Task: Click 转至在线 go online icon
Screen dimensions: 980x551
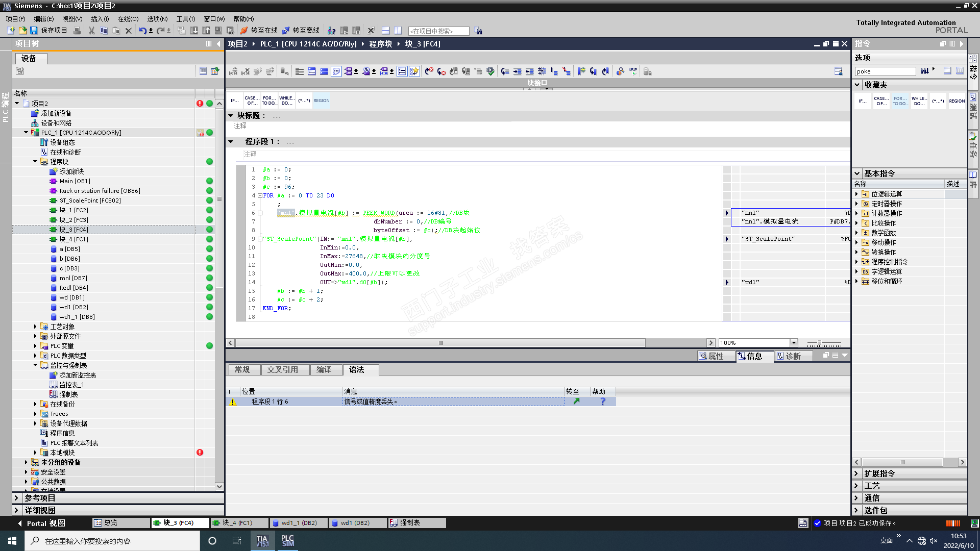Action: [x=244, y=31]
